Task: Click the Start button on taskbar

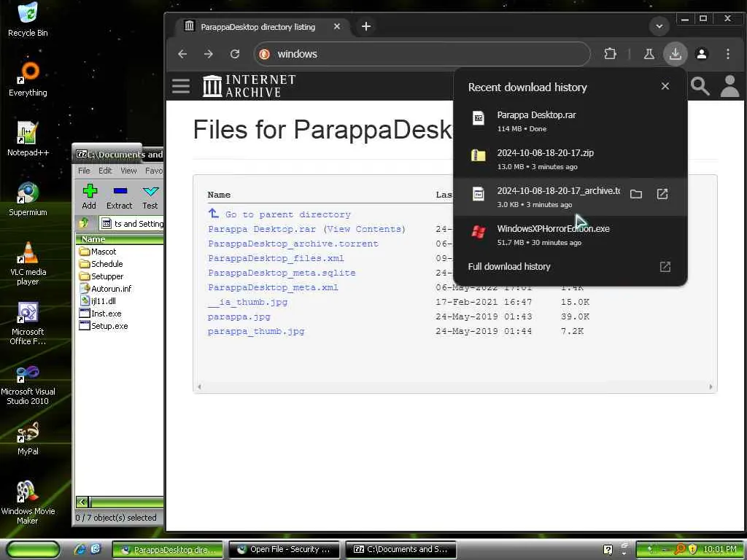Action: pos(34,550)
